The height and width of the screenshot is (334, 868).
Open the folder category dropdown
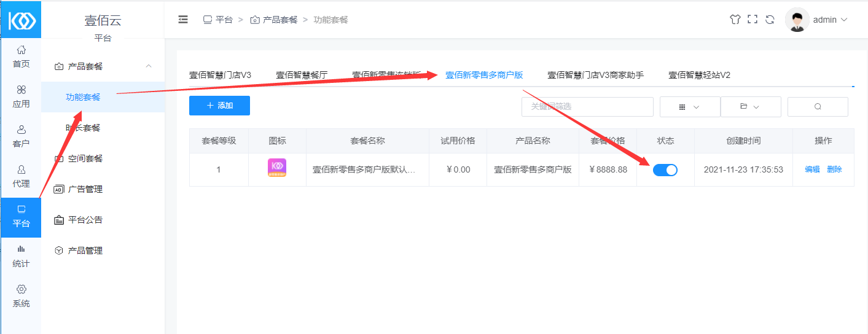(751, 106)
